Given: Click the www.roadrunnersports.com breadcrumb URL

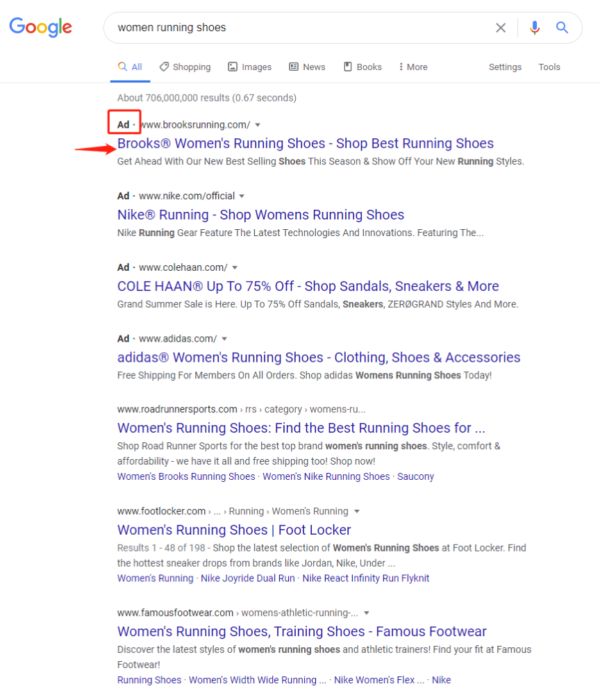Looking at the screenshot, I should (x=177, y=410).
